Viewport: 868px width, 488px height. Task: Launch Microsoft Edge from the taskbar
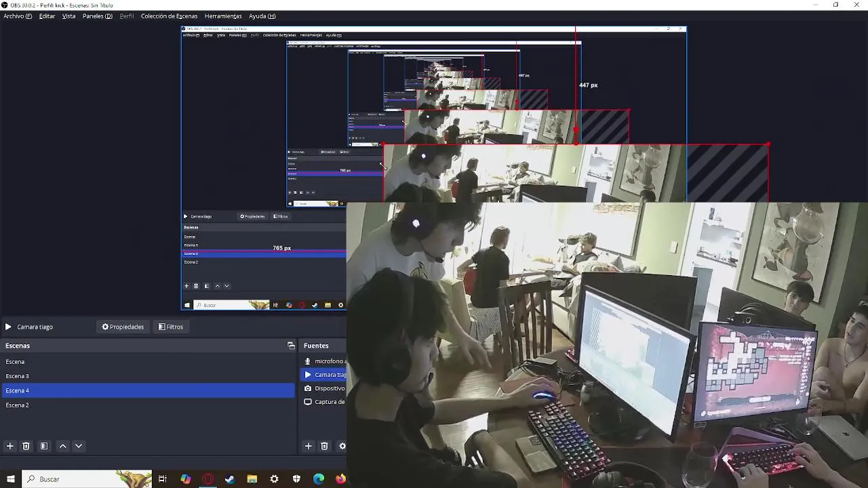click(319, 479)
